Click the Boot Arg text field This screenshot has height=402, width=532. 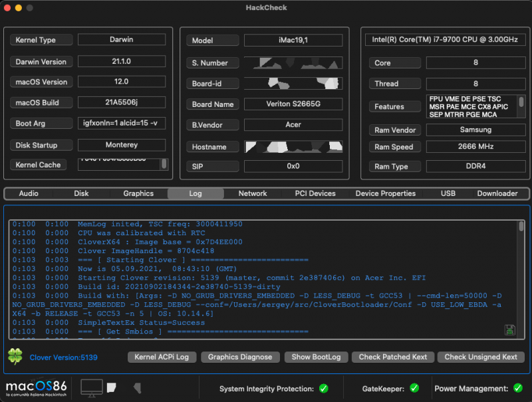[122, 123]
